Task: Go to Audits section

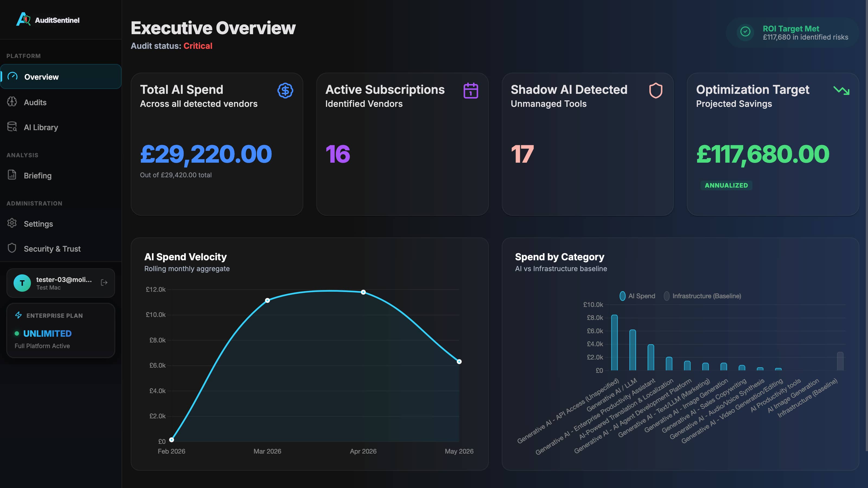Action: coord(61,102)
